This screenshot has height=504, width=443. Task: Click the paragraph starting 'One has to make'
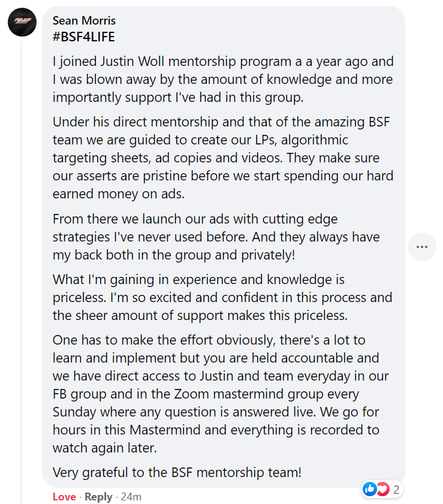coord(221,394)
